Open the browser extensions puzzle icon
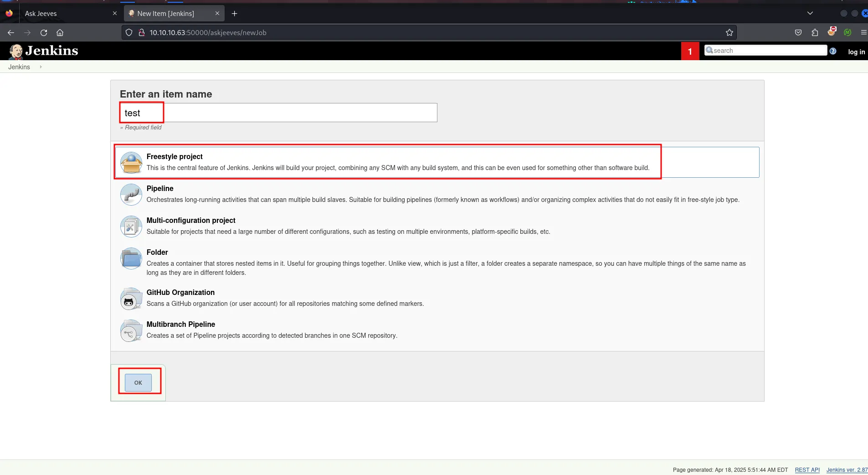This screenshot has height=475, width=868. 815,32
